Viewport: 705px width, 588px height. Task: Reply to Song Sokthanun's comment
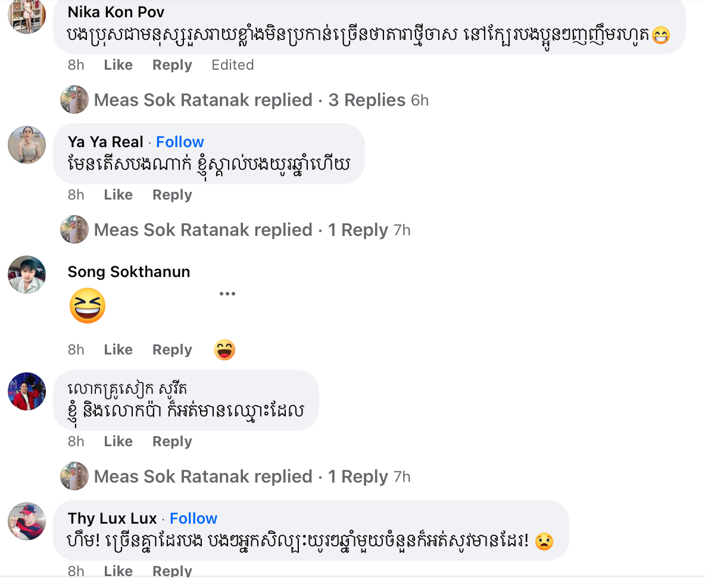pos(172,350)
